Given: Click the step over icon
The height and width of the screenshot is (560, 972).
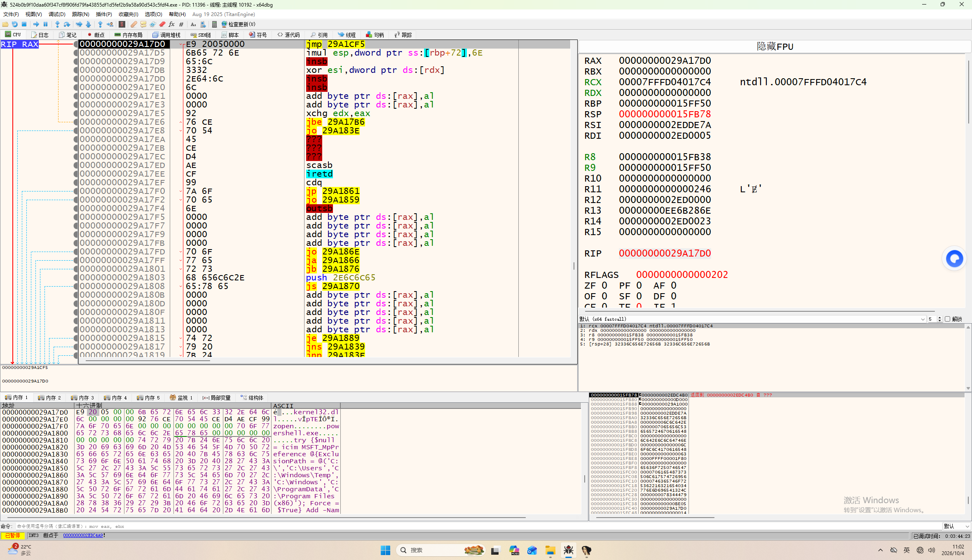Looking at the screenshot, I should coord(67,24).
